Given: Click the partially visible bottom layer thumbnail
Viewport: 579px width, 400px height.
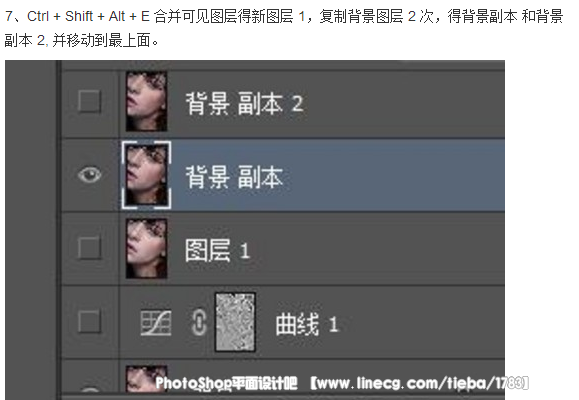Looking at the screenshot, I should 146,379.
